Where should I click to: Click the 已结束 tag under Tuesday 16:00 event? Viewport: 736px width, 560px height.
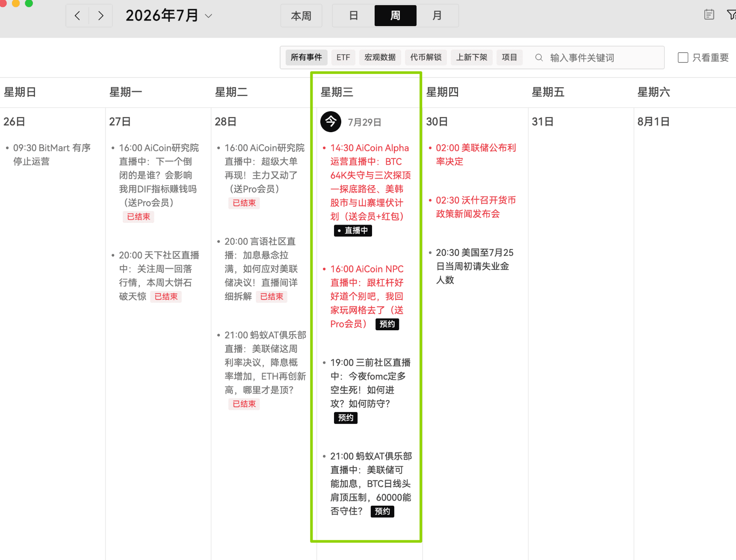tap(244, 203)
